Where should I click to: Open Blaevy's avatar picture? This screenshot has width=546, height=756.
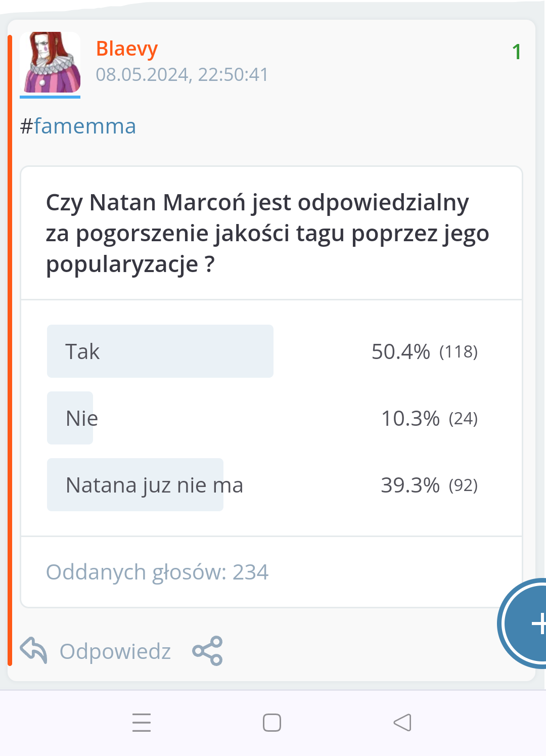(50, 62)
